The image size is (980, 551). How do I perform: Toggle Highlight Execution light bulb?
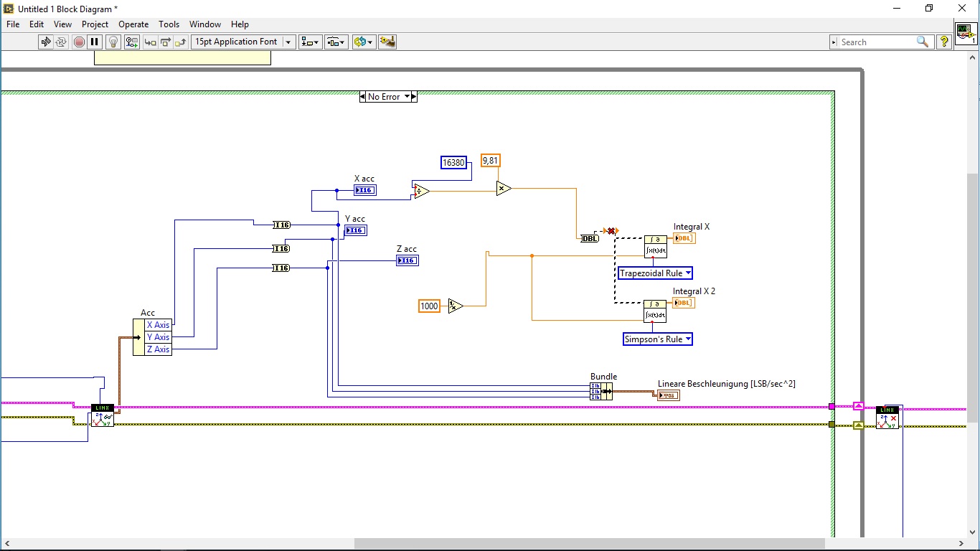(113, 42)
